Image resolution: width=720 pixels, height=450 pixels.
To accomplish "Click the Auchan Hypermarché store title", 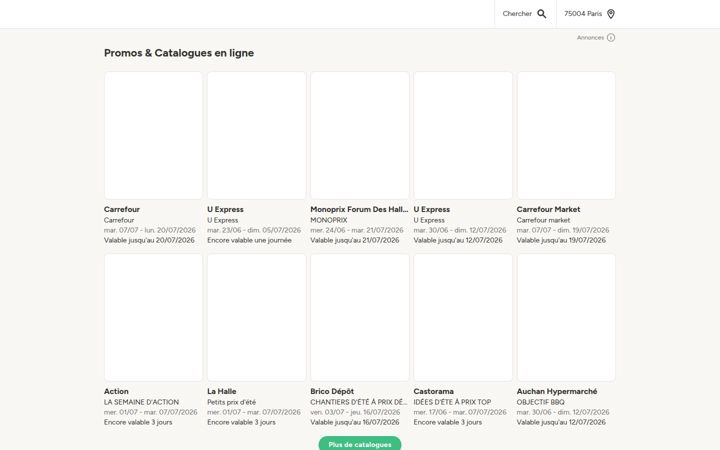I will tap(557, 391).
